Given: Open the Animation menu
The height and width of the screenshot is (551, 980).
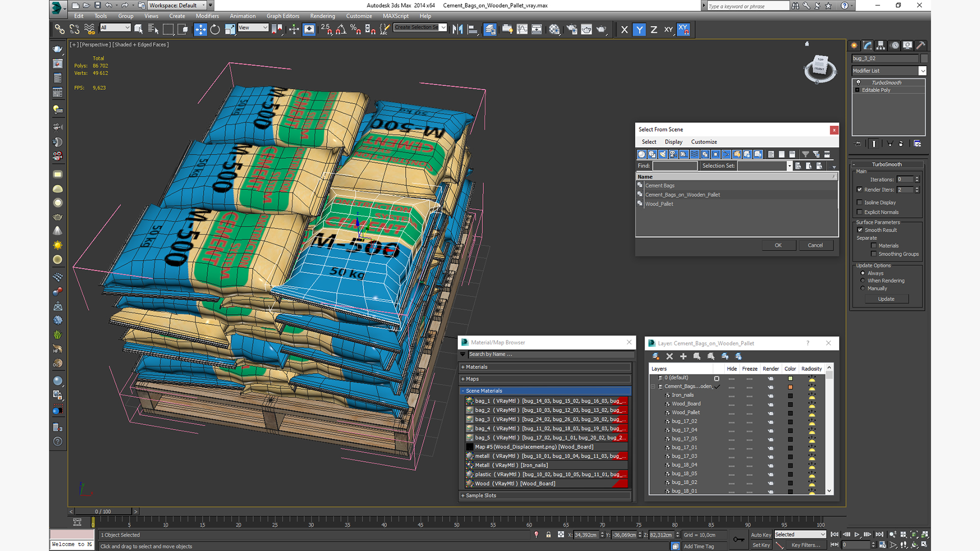Looking at the screenshot, I should (x=242, y=16).
